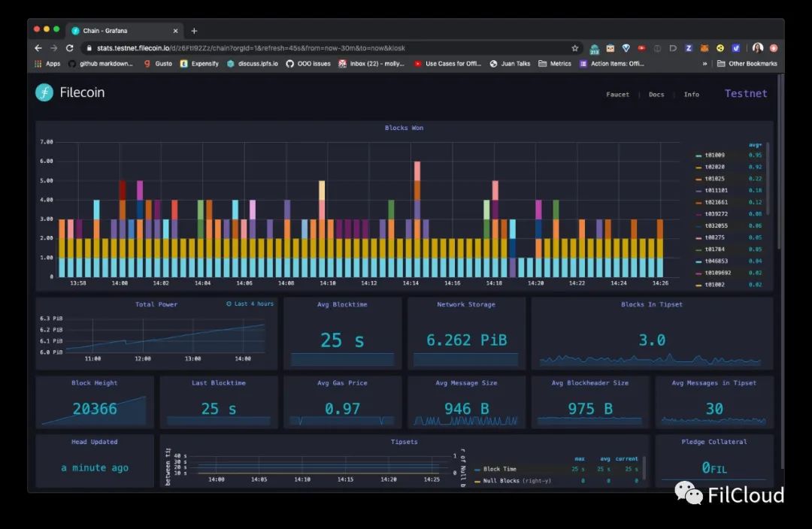Screen dimensions: 812x529
Task: Toggle series t032055 in the legend
Action: [x=717, y=225]
